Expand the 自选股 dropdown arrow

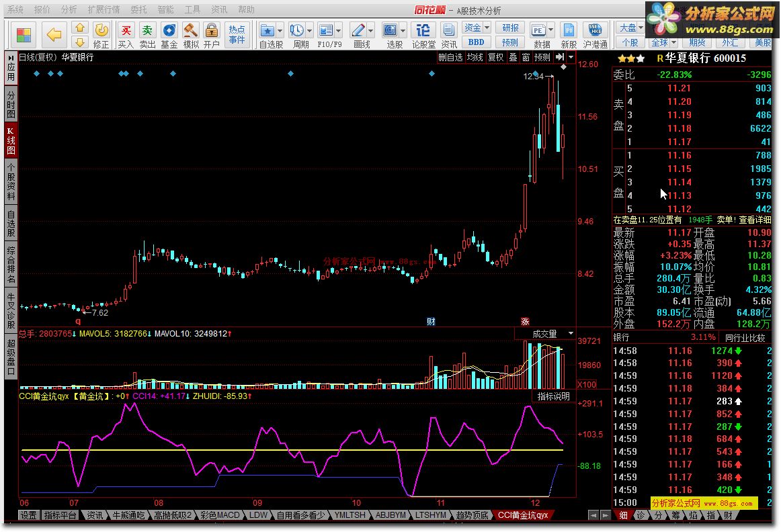[280, 31]
